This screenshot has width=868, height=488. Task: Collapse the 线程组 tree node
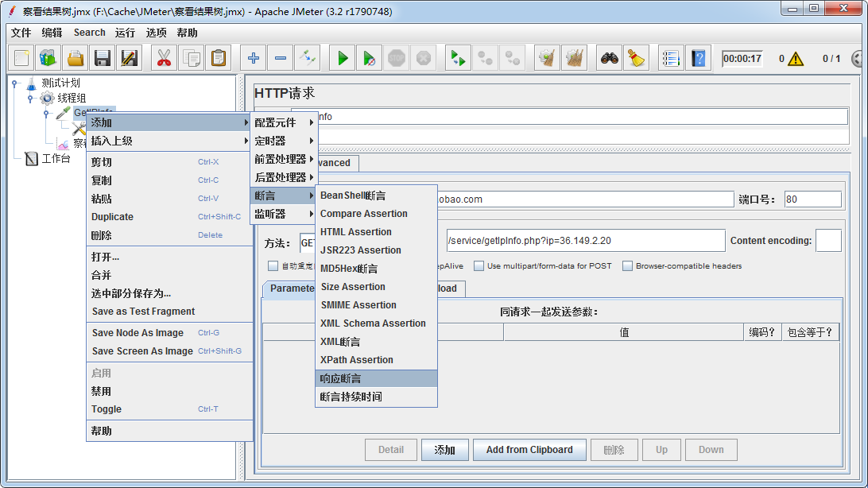(30, 99)
